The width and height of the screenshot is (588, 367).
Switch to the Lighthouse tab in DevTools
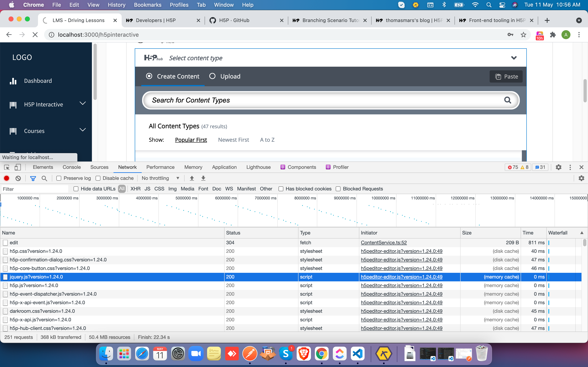pos(258,167)
